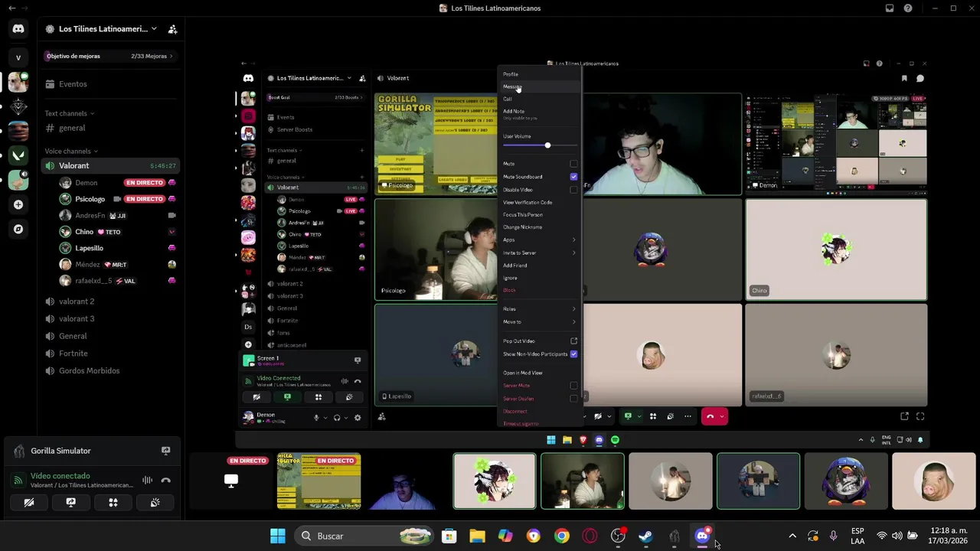Toggle the system microphone tray icon
This screenshot has height=551, width=980.
tap(833, 536)
